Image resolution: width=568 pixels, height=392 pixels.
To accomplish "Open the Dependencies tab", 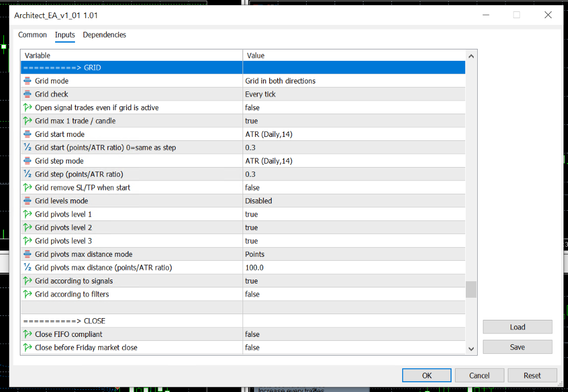I will (x=105, y=35).
